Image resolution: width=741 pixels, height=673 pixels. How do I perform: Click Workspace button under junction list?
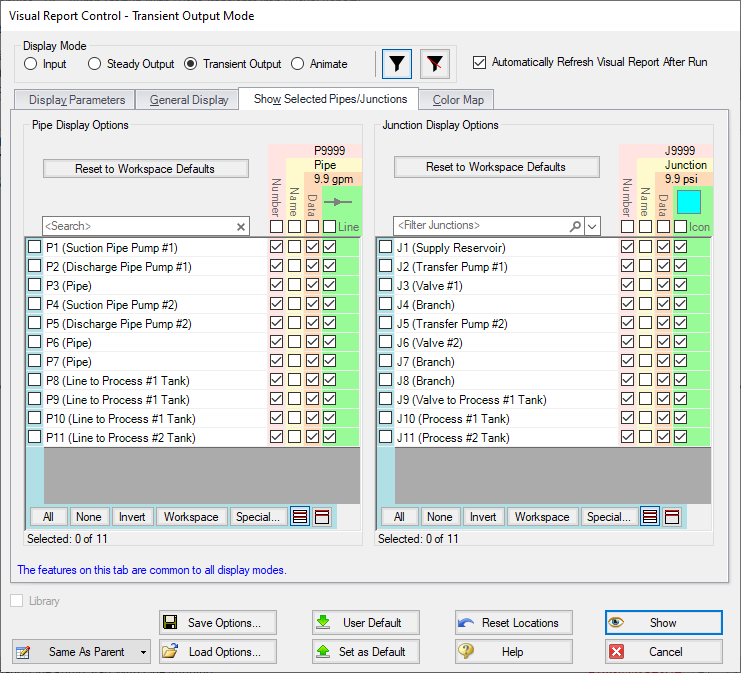[542, 517]
